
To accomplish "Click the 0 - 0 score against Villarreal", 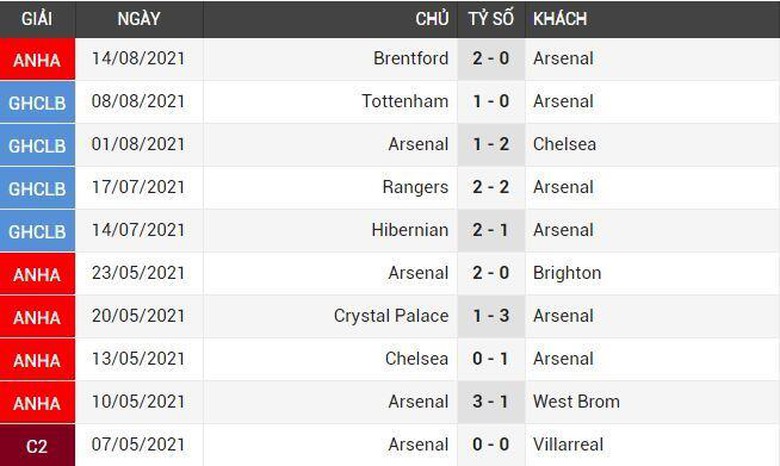I will click(x=491, y=445).
